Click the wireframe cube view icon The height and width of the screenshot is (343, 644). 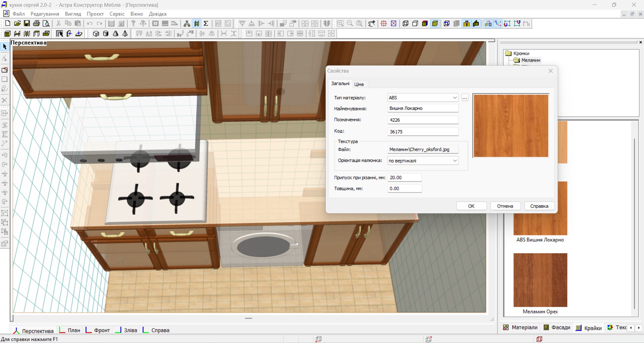click(405, 24)
